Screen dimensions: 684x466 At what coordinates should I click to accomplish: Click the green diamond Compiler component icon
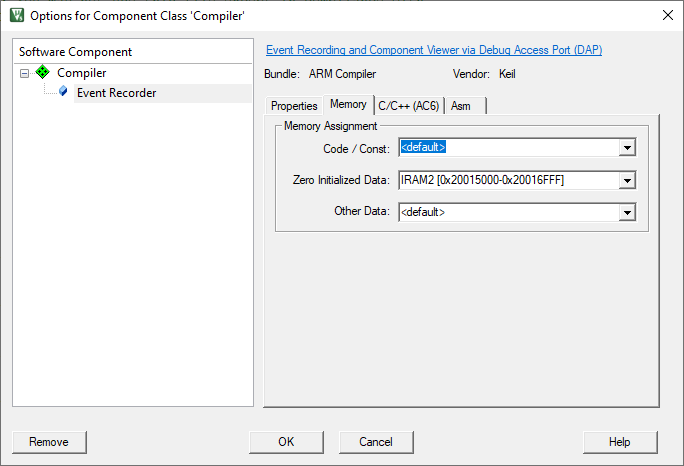42,72
